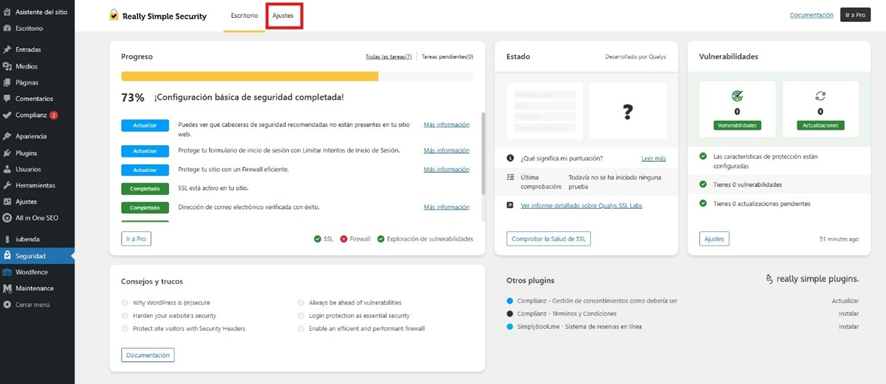
Task: Click the Comentarios speech bubble icon
Action: coord(7,98)
